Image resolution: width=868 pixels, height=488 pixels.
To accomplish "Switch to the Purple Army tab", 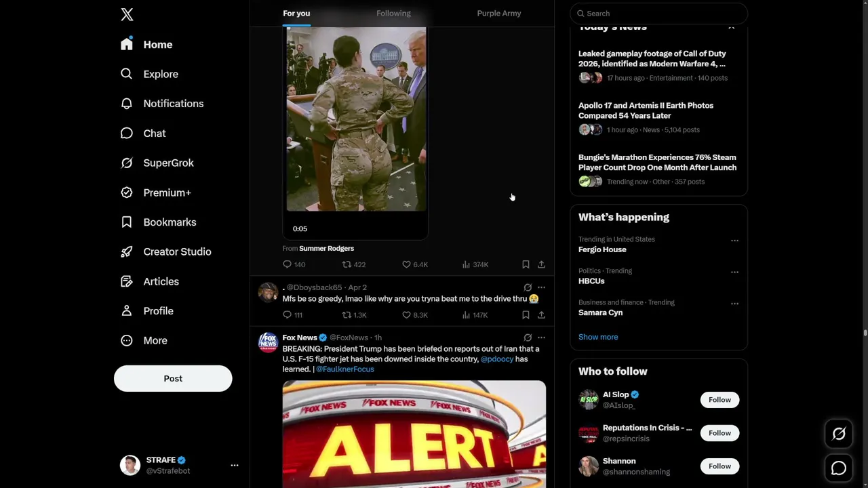I will point(498,13).
